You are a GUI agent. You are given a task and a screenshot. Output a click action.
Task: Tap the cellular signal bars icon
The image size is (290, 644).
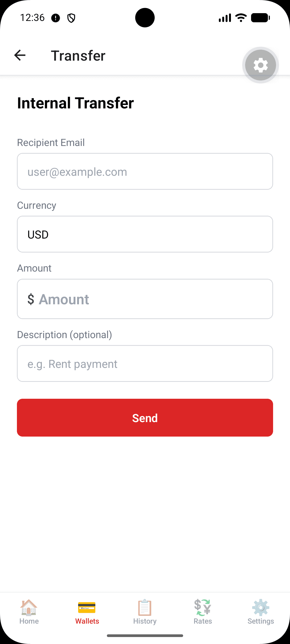225,18
